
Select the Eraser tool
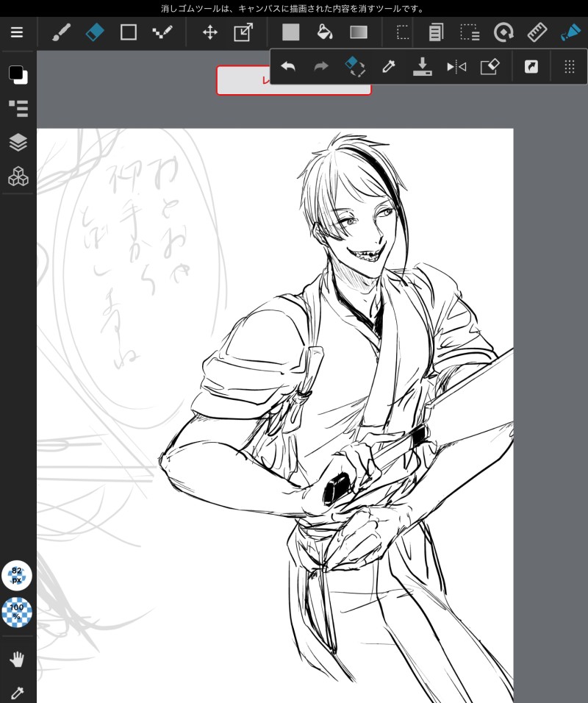[x=95, y=32]
